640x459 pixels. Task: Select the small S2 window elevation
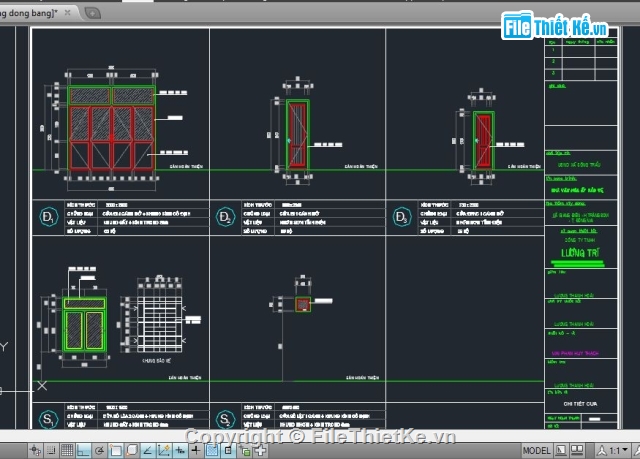pos(303,304)
